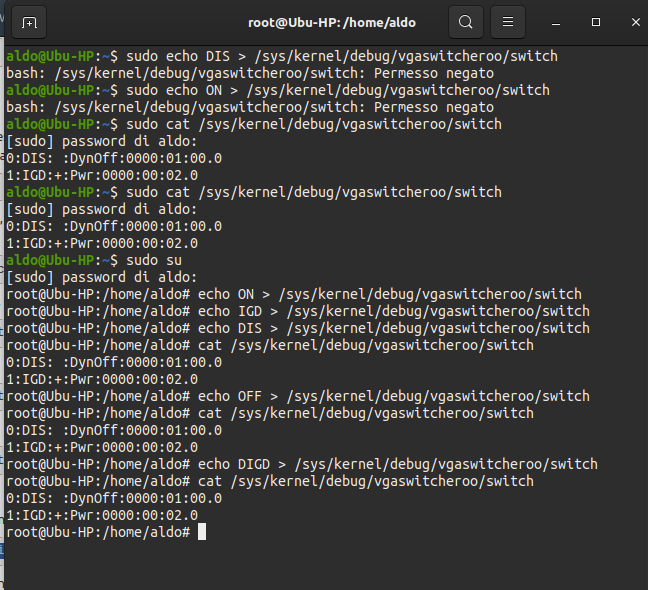Open the terminal search tool

pos(466,22)
